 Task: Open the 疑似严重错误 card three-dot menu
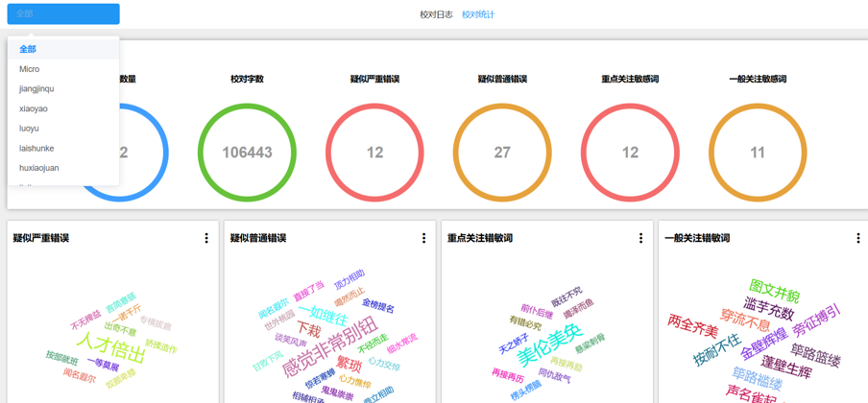pos(206,238)
